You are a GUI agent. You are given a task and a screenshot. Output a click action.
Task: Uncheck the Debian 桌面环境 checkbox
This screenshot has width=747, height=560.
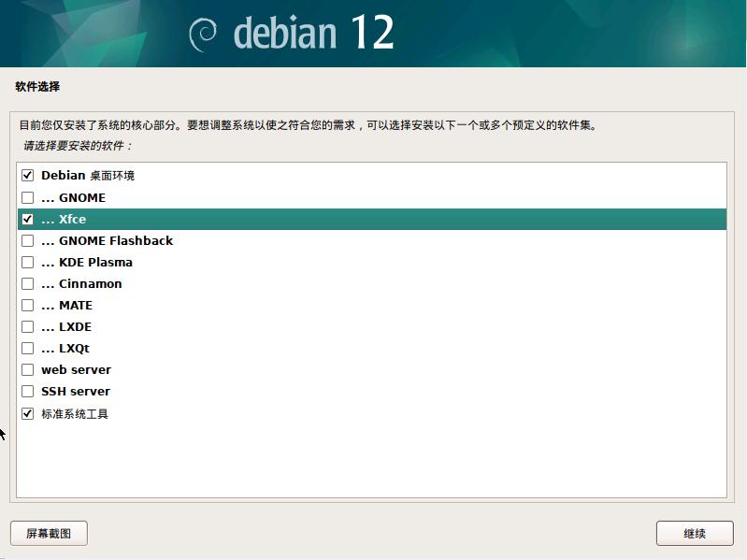tap(28, 175)
